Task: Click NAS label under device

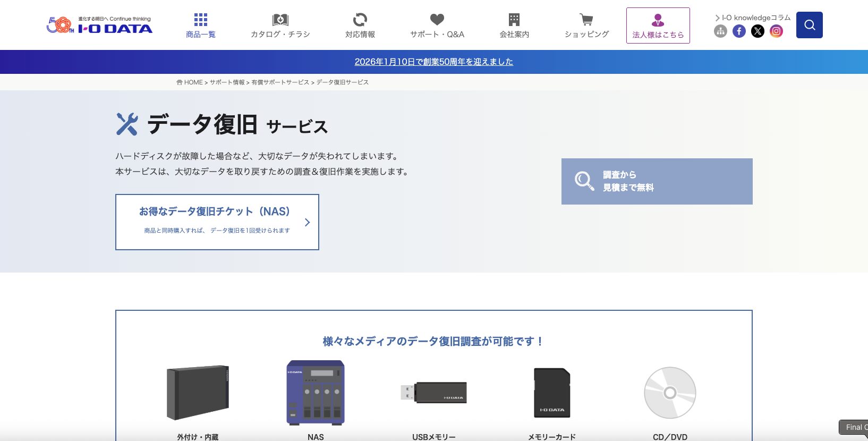Action: (x=316, y=437)
